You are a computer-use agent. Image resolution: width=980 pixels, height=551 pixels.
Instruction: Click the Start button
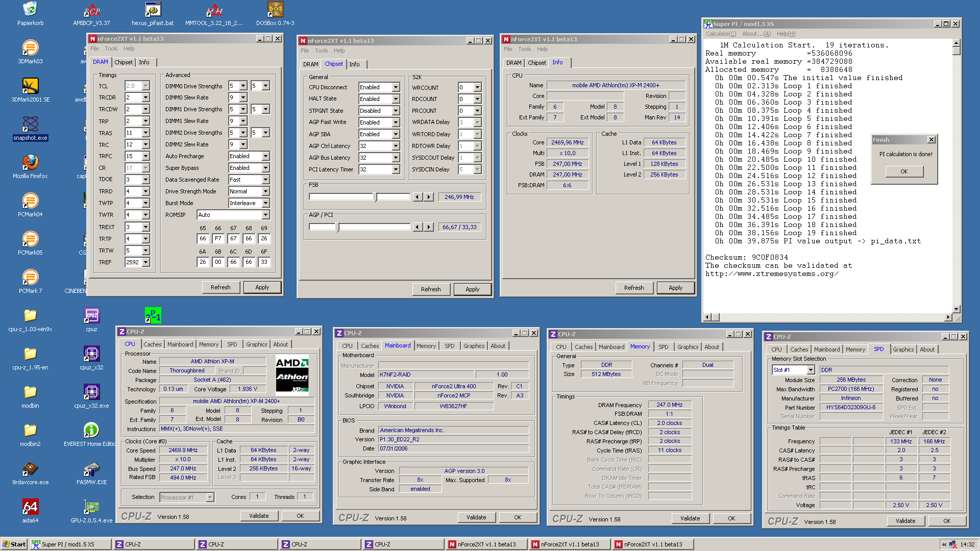point(14,544)
